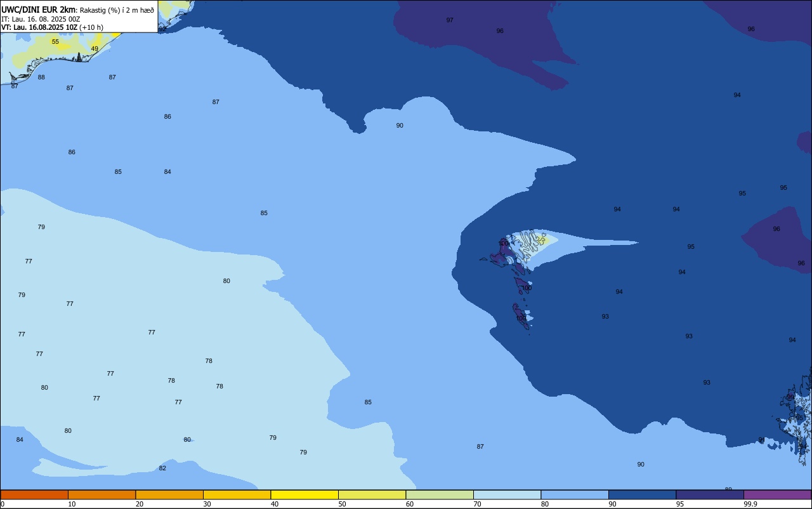
Task: Click the 82 humidity value on the map
Action: (x=162, y=468)
